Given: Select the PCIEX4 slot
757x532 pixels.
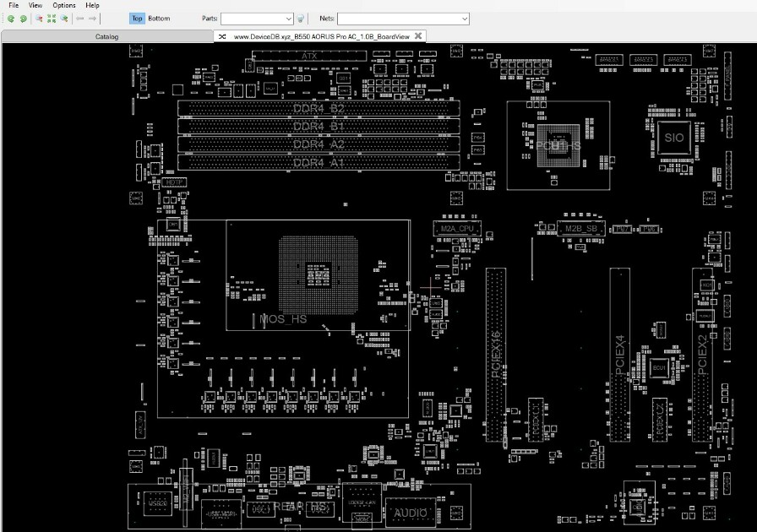Looking at the screenshot, I should pos(620,355).
